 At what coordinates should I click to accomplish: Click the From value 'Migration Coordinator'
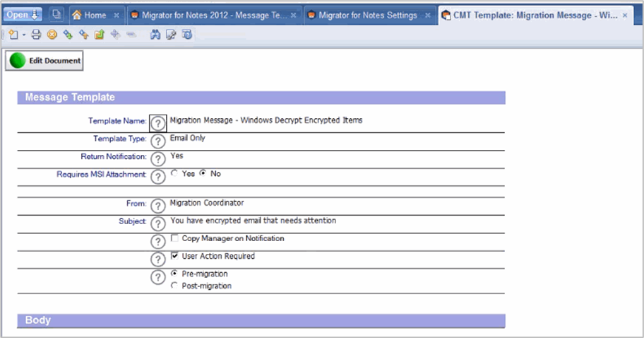[207, 203]
